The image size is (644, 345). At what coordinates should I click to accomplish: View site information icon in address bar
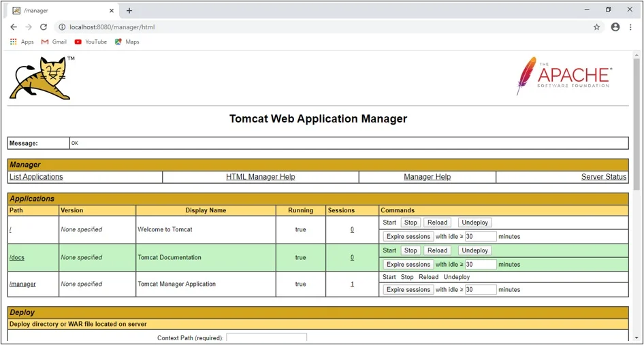[62, 27]
